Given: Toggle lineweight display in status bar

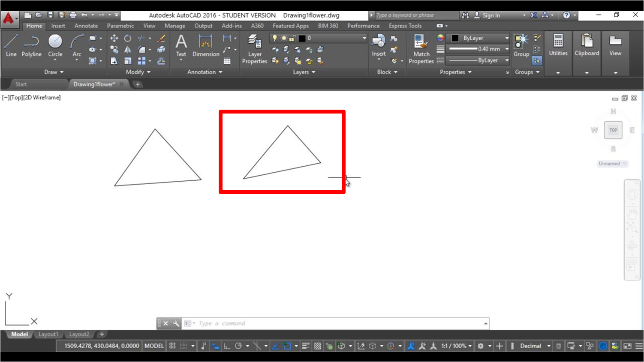Looking at the screenshot, I should 306,346.
